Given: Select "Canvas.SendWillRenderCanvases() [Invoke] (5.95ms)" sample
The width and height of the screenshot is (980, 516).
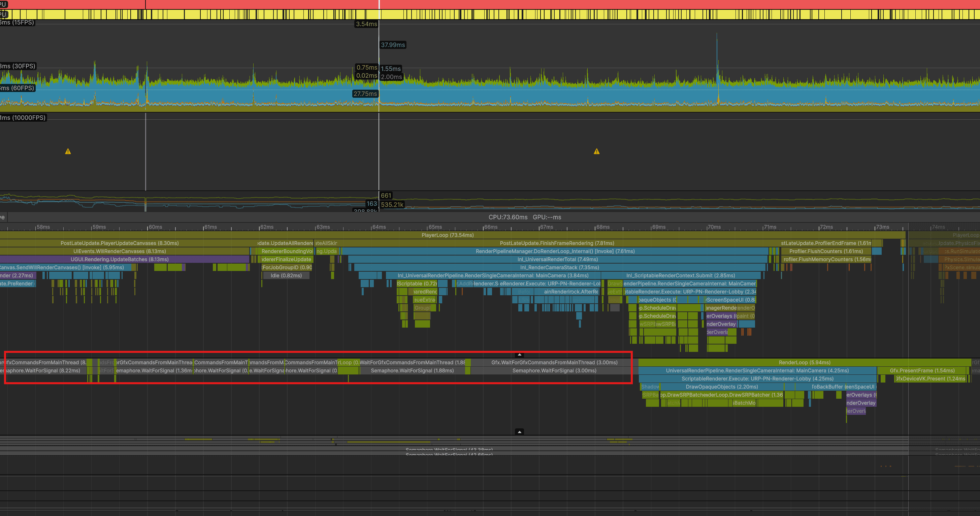Looking at the screenshot, I should click(66, 267).
